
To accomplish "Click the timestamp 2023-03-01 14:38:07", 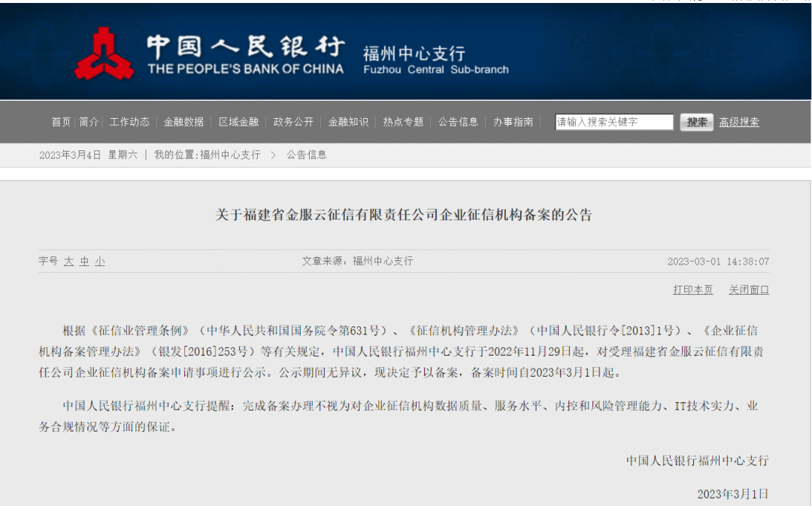I will 718,262.
